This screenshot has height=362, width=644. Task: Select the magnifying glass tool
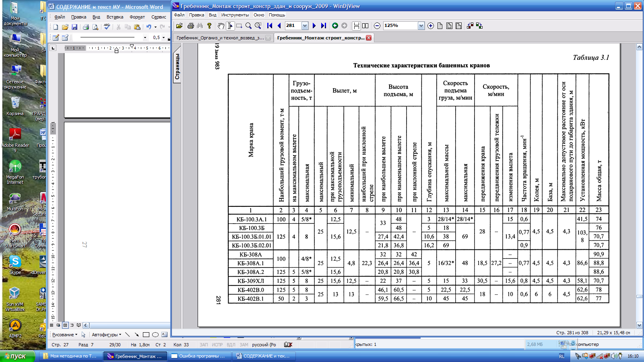tap(248, 26)
